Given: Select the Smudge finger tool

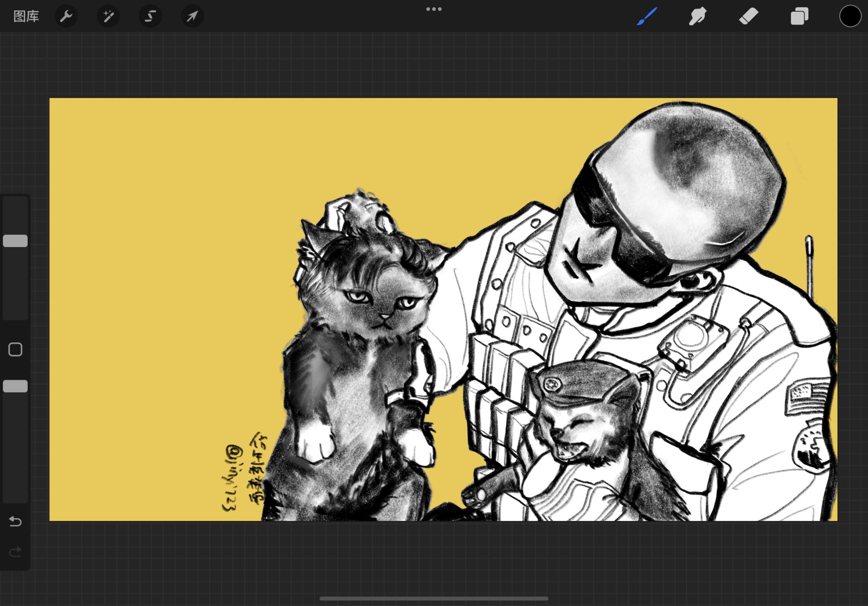Looking at the screenshot, I should (x=698, y=16).
